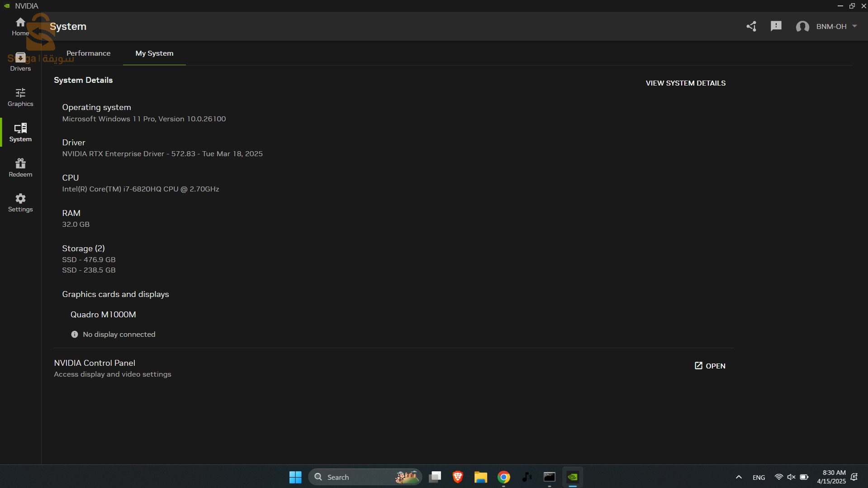Click the 'Intel(R) Core(TM) i7-6820HQ CPU @ 2.70GHz' text
This screenshot has width=868, height=488.
pyautogui.click(x=141, y=189)
